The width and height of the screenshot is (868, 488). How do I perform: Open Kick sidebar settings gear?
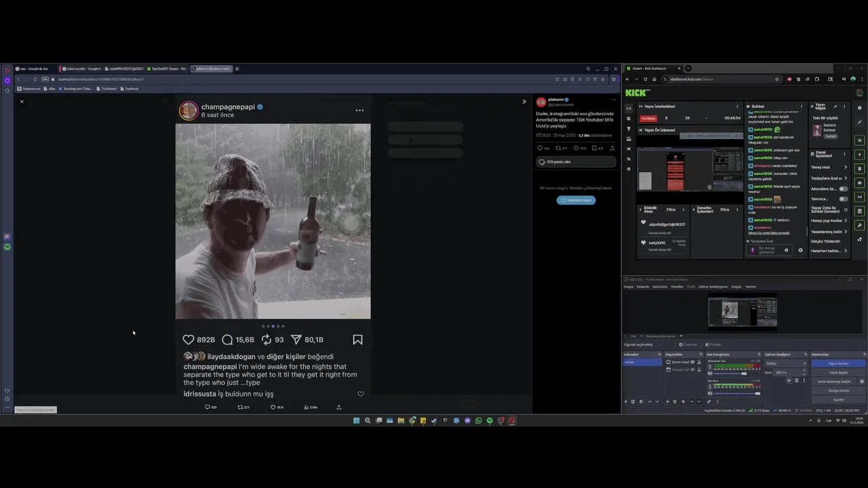click(x=629, y=169)
